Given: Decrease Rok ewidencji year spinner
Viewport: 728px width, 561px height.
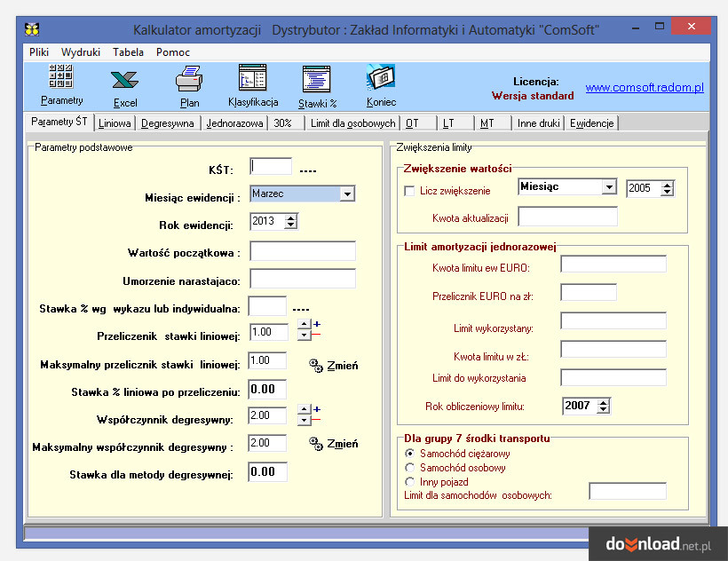Looking at the screenshot, I should click(291, 225).
